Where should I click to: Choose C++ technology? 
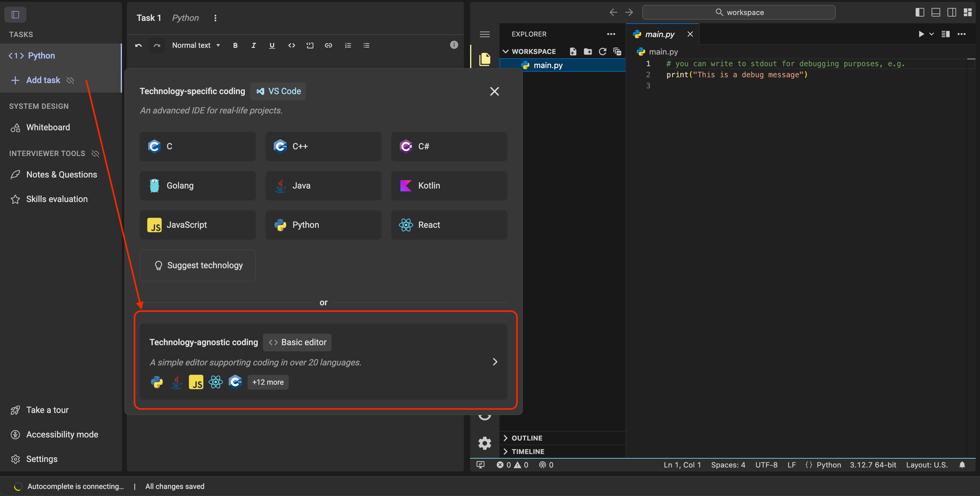(323, 146)
